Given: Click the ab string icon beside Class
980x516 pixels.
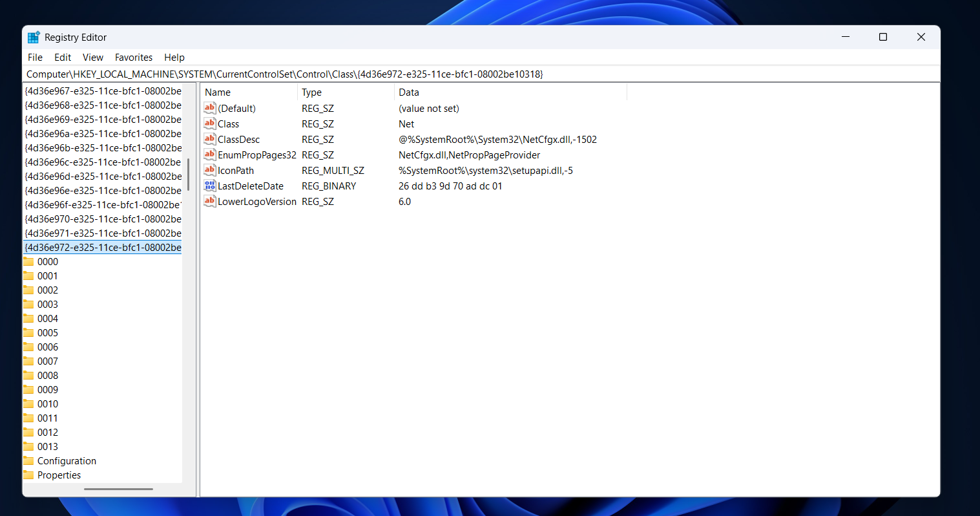Looking at the screenshot, I should [209, 124].
